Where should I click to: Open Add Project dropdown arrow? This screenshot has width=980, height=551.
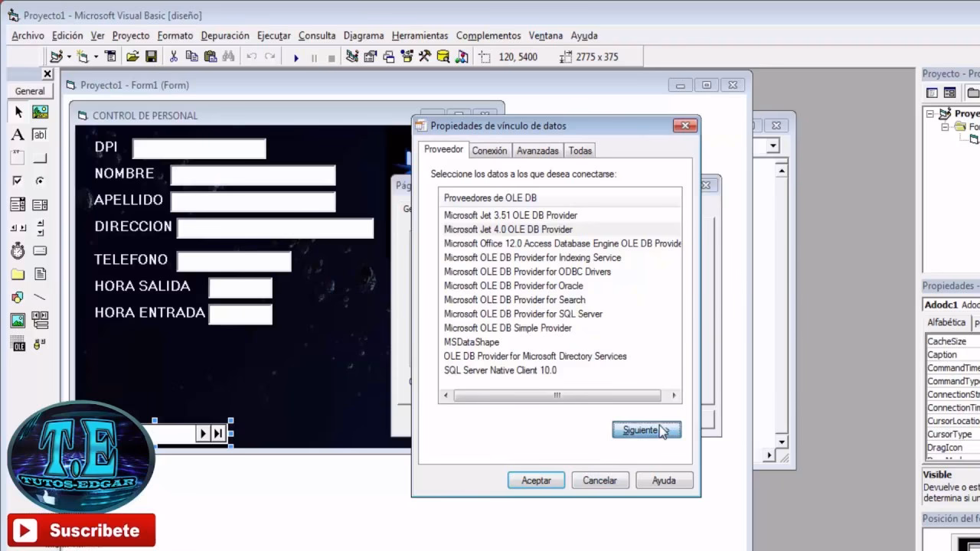coord(69,57)
